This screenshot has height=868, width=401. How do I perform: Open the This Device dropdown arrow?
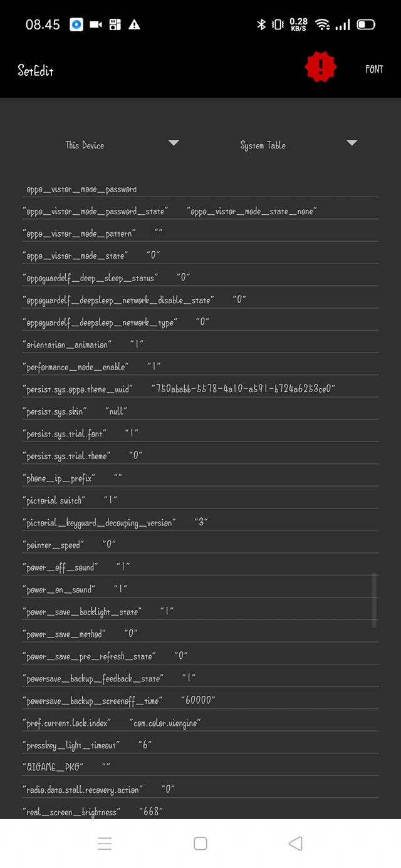click(174, 143)
